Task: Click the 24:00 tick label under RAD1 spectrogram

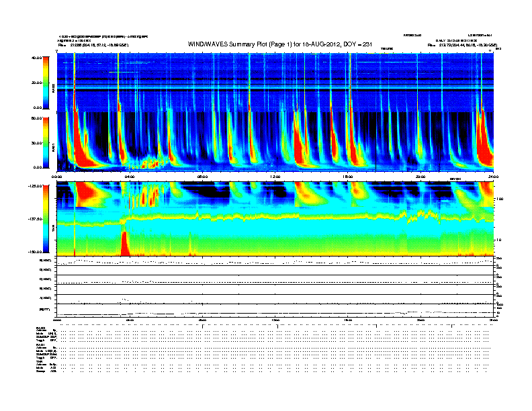Action: click(493, 177)
